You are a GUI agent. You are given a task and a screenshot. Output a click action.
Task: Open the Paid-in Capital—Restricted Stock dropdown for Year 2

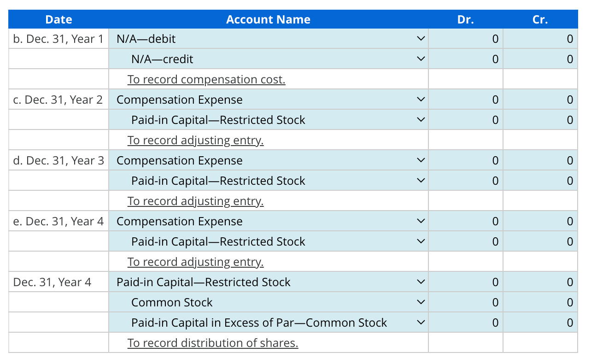[x=421, y=119]
